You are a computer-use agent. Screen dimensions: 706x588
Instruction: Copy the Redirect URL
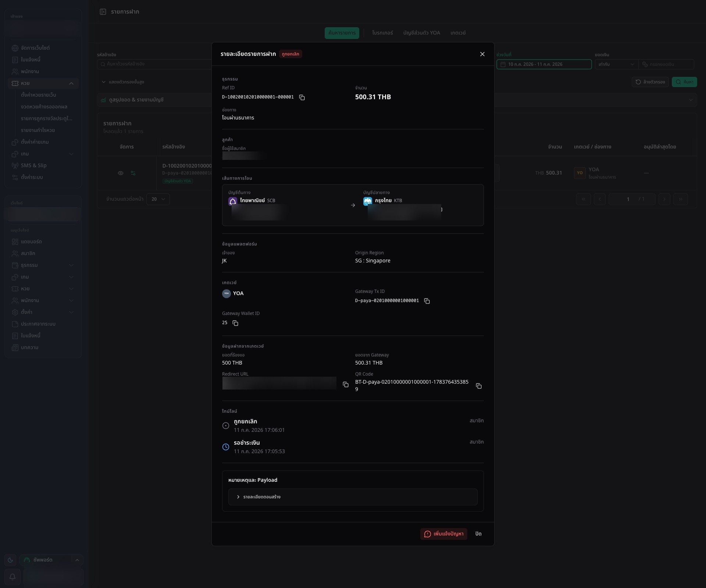point(346,384)
